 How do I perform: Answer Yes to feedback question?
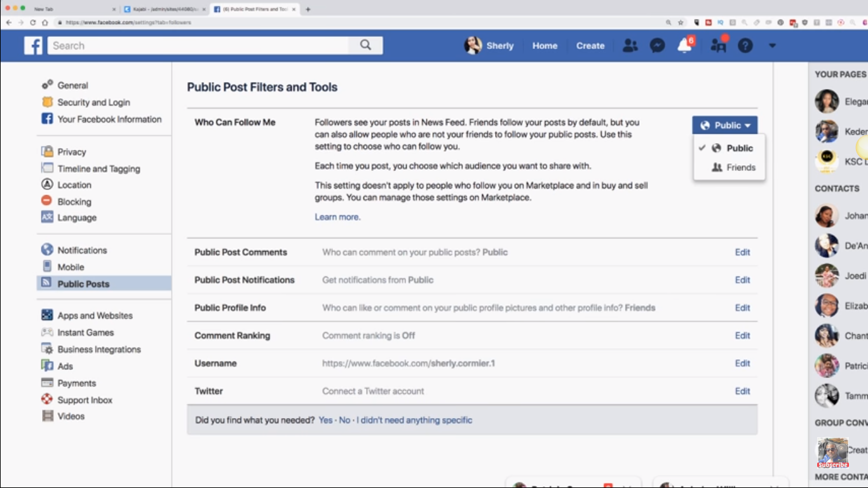coord(325,420)
